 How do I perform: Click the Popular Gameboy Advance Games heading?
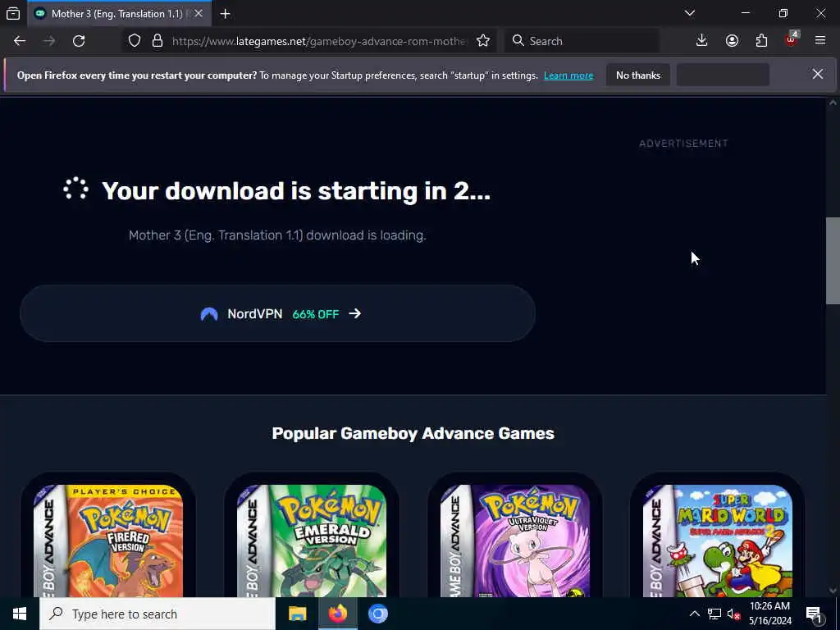coord(413,433)
